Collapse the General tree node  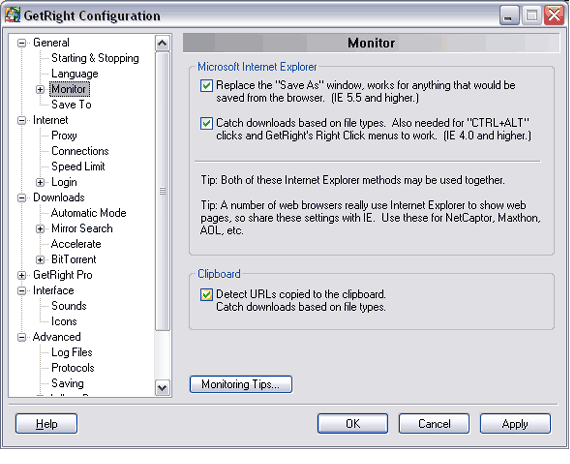pos(22,43)
